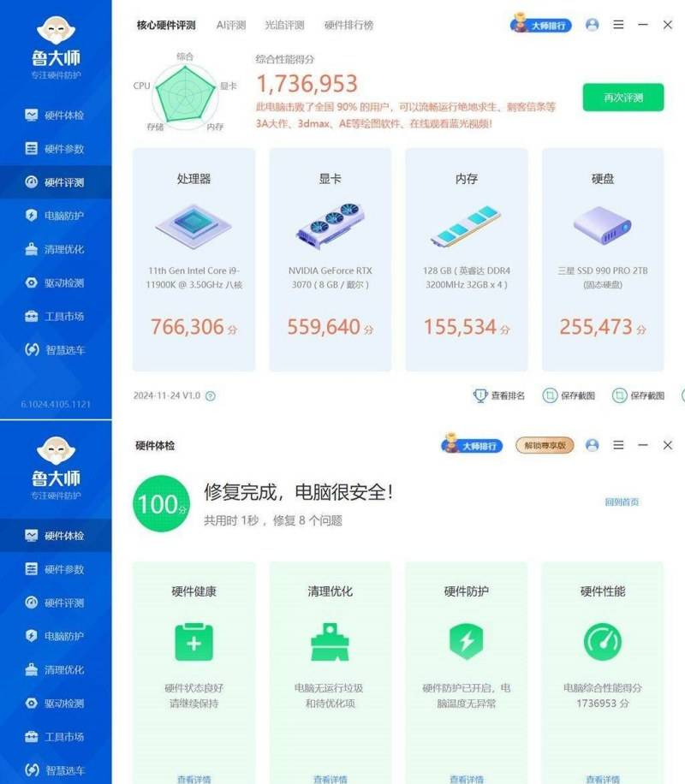Open 硬件评测 in the checkup window sidebar
Viewport: 685px width, 784px height.
click(55, 603)
